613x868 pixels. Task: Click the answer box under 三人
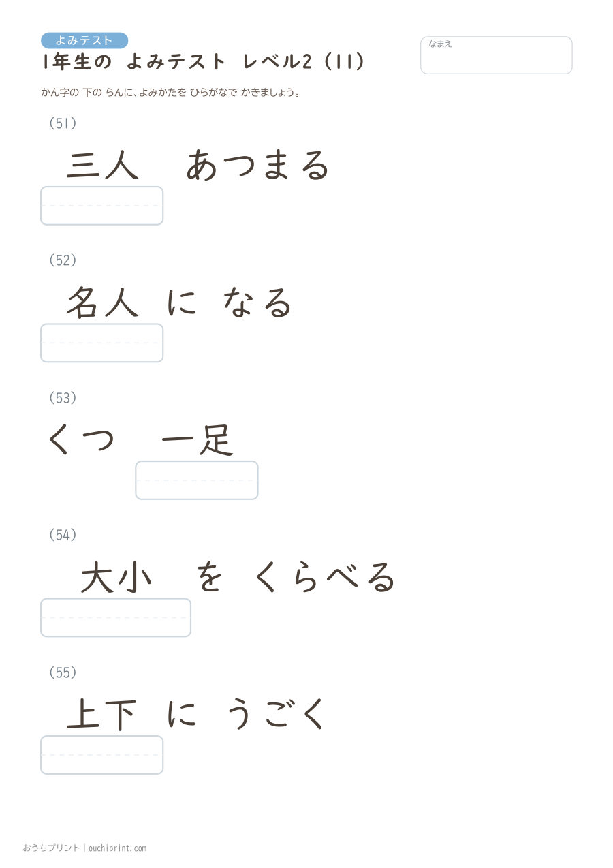(102, 206)
